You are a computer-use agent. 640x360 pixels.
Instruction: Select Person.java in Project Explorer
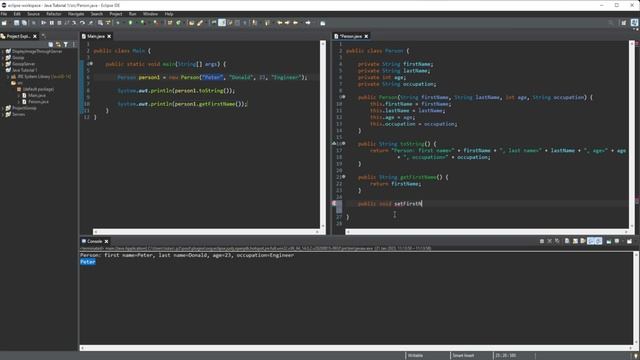38,102
